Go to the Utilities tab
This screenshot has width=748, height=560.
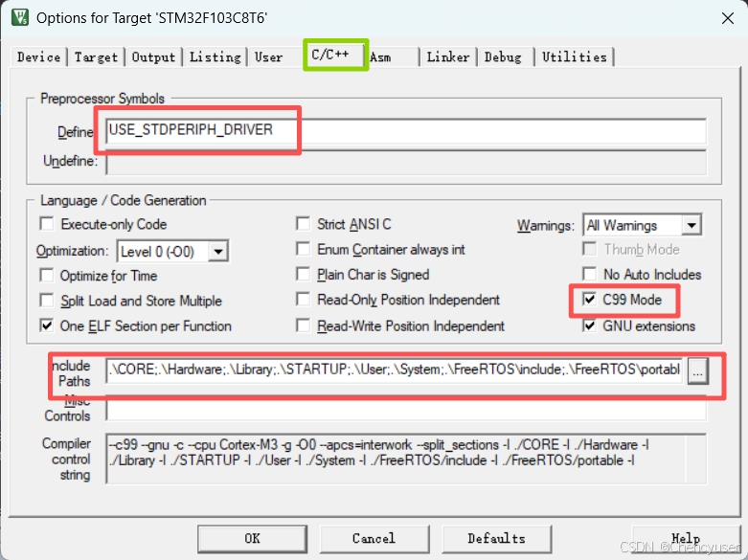point(575,57)
